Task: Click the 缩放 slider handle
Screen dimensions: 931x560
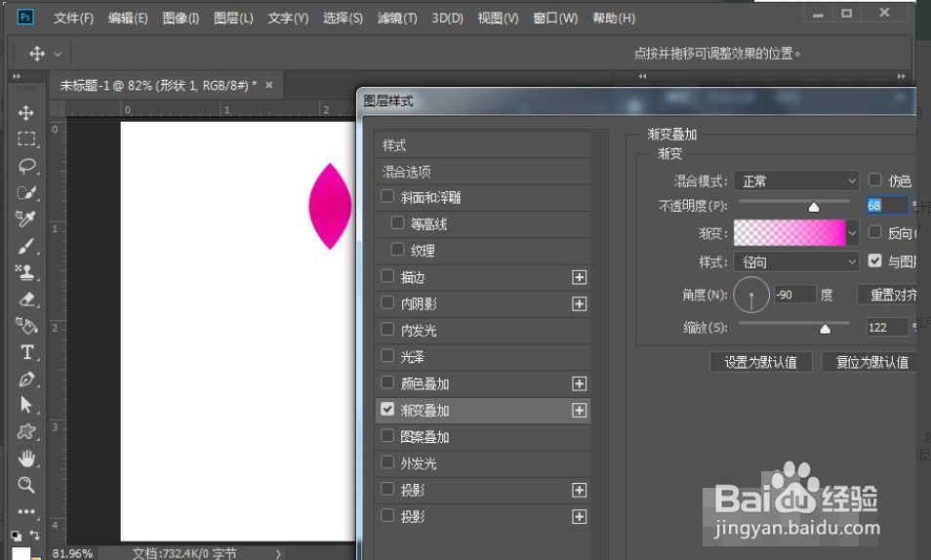Action: click(x=825, y=329)
